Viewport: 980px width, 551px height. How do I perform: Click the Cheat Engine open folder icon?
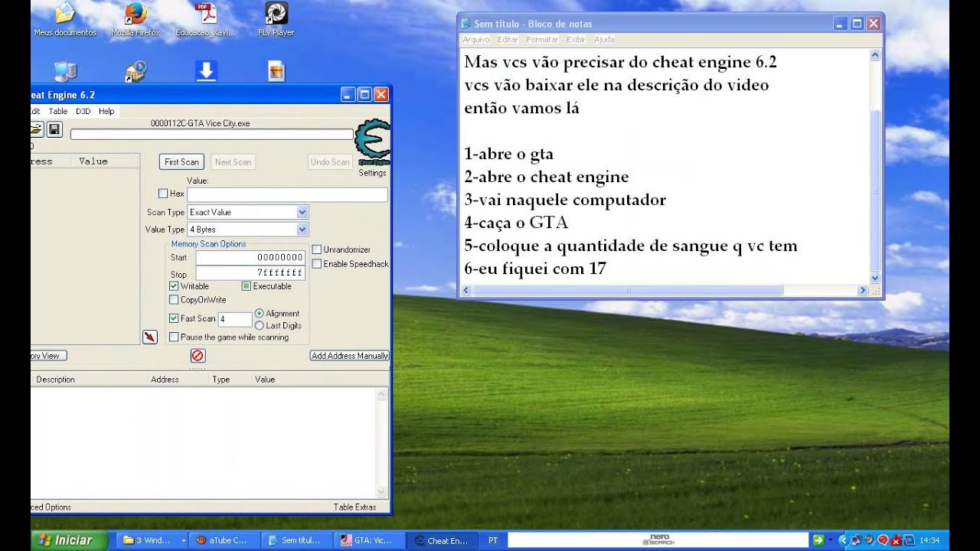36,129
